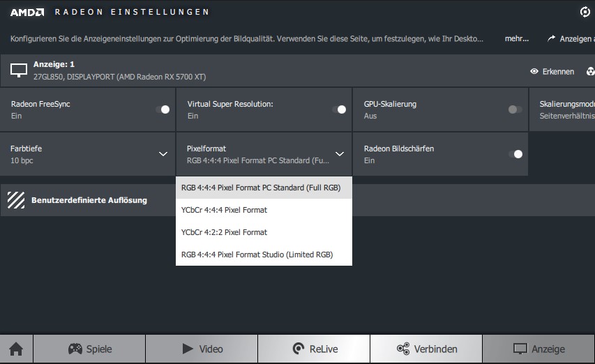Click the Konfigurieren Sie die Anzeigeneinstellungen description
Image resolution: width=595 pixels, height=364 pixels.
[x=247, y=38]
